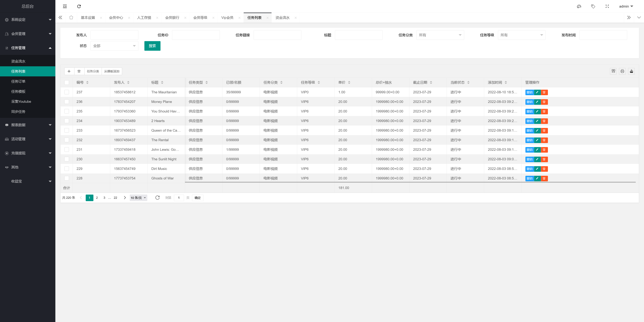644x322 pixels.
Task: Click the refresh icon in top bar
Action: 79,6
